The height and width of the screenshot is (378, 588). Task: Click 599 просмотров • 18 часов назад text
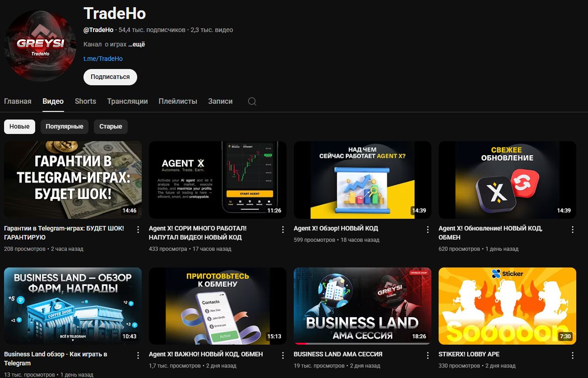tap(337, 240)
